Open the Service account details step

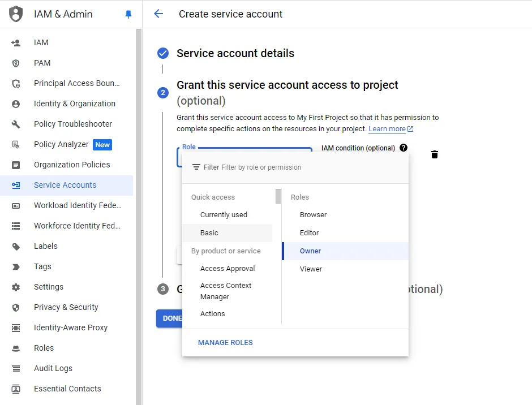[x=235, y=53]
